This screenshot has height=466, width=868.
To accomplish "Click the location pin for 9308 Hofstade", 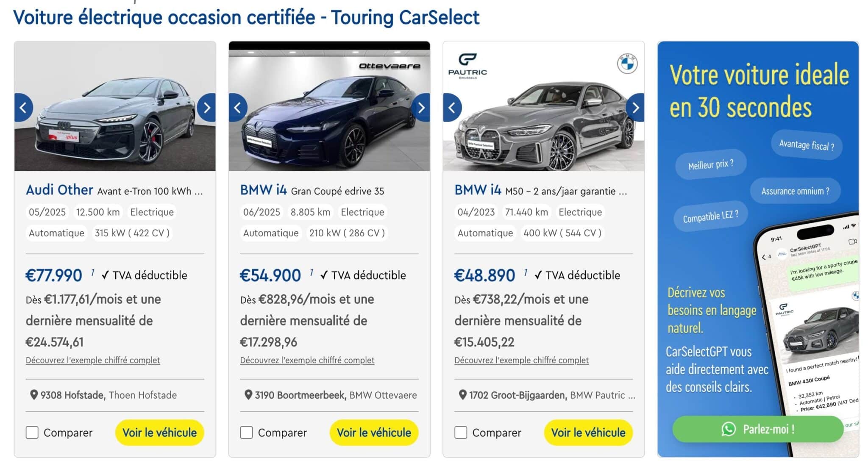I will click(x=34, y=395).
